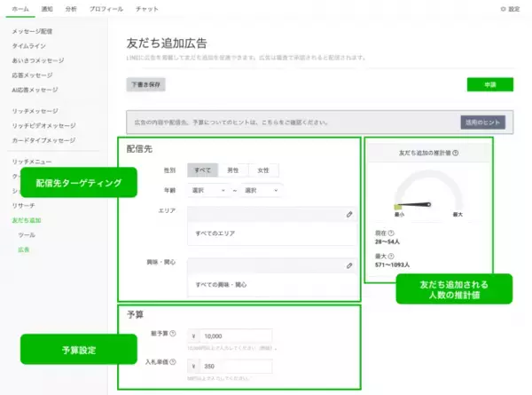This screenshot has width=532, height=395.
Task: Click the 下書き保存 button
Action: (x=145, y=84)
